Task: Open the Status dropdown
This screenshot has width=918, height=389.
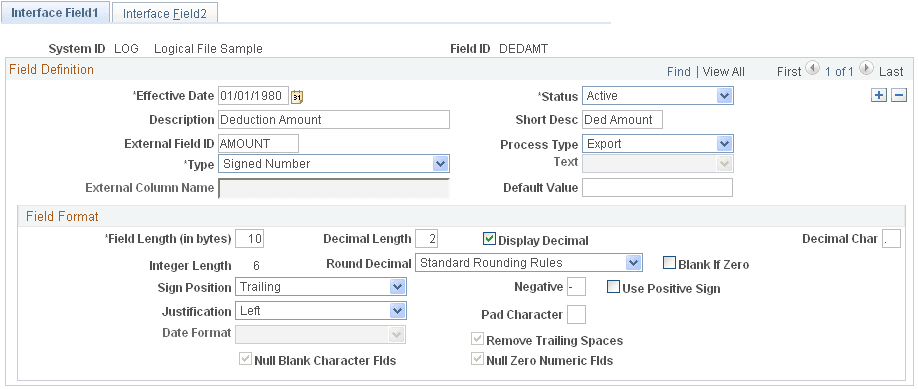Action: tap(657, 96)
